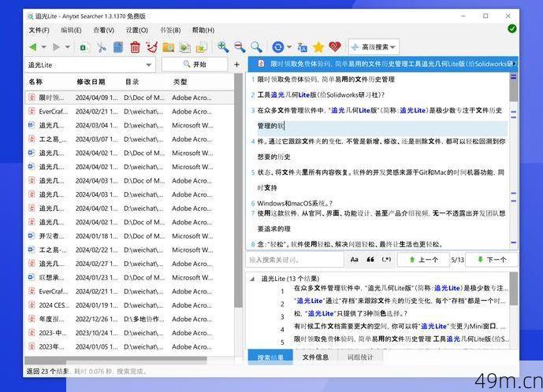Open the 设置(O) menu

coord(137,30)
